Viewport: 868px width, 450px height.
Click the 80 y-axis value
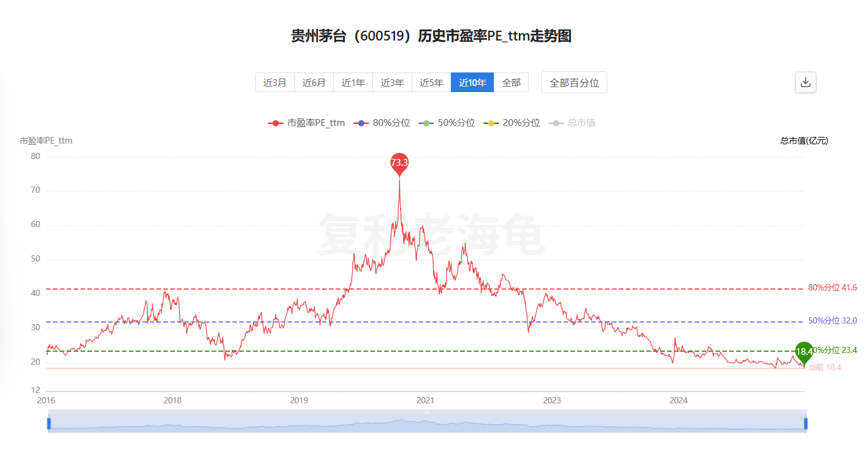35,156
